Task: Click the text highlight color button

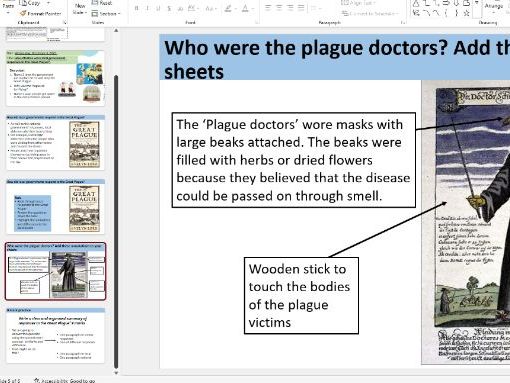Action: [x=228, y=8]
